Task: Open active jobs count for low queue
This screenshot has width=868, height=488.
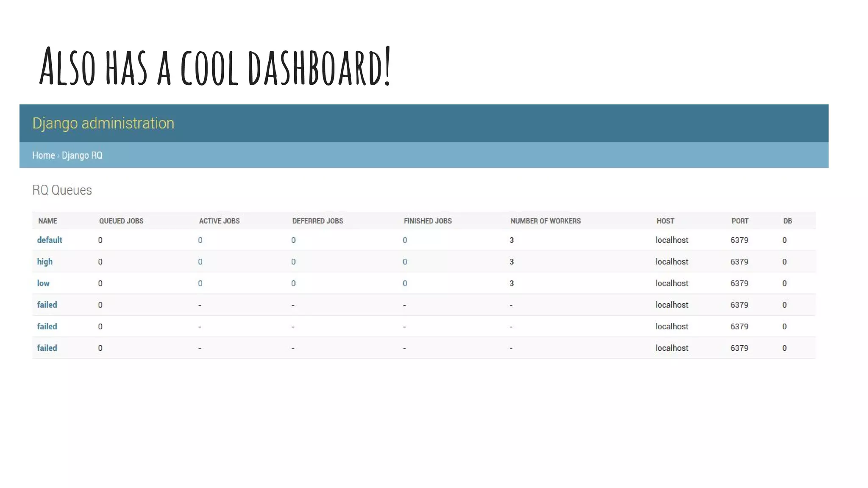Action: point(200,283)
